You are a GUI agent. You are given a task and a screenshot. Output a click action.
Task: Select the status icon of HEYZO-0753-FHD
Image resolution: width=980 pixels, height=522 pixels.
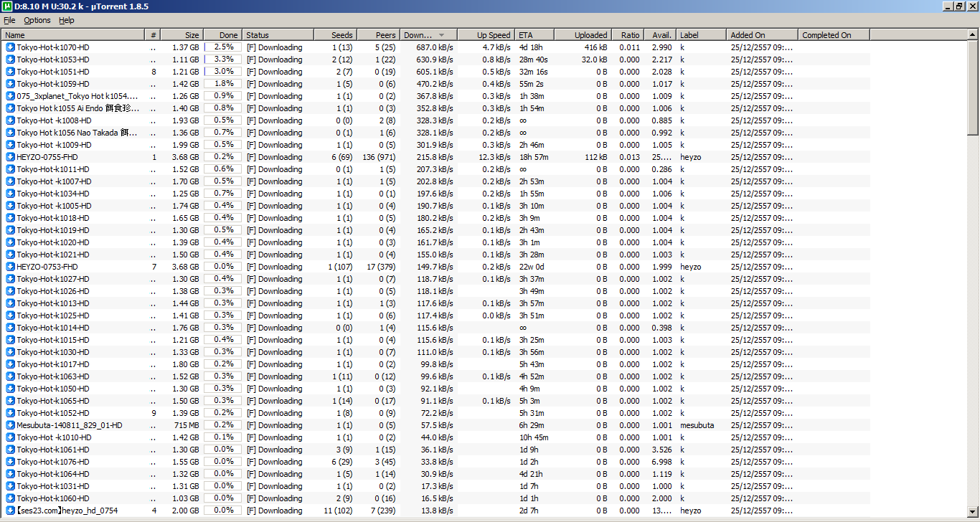pyautogui.click(x=10, y=267)
